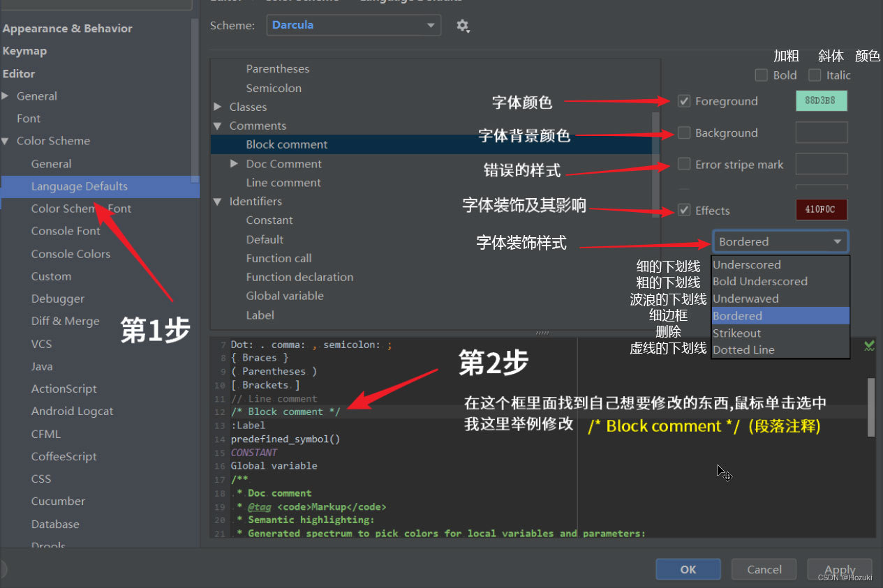Enable the Bold checkbox
The height and width of the screenshot is (588, 883).
click(762, 75)
